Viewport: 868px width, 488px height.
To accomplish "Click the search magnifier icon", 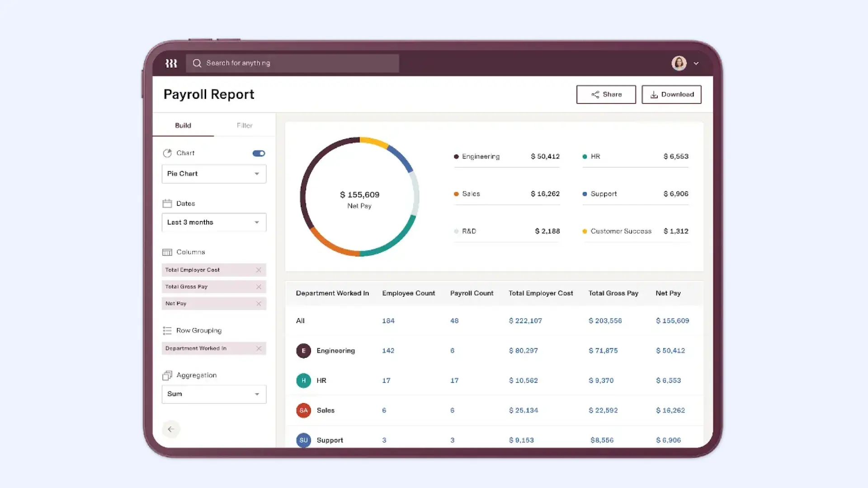I will click(197, 63).
